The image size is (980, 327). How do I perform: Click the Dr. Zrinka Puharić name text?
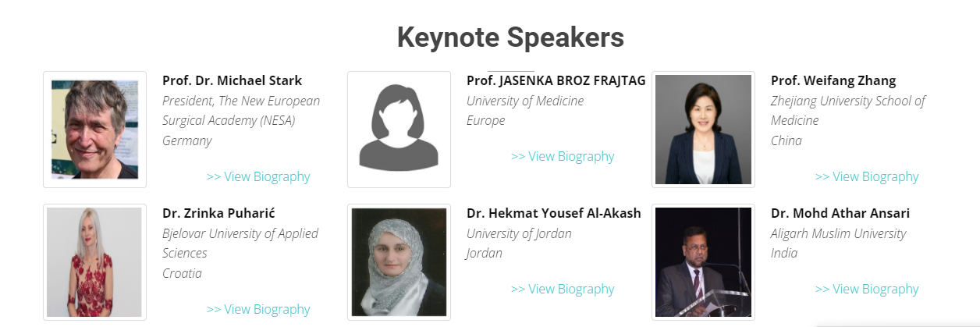tap(218, 213)
